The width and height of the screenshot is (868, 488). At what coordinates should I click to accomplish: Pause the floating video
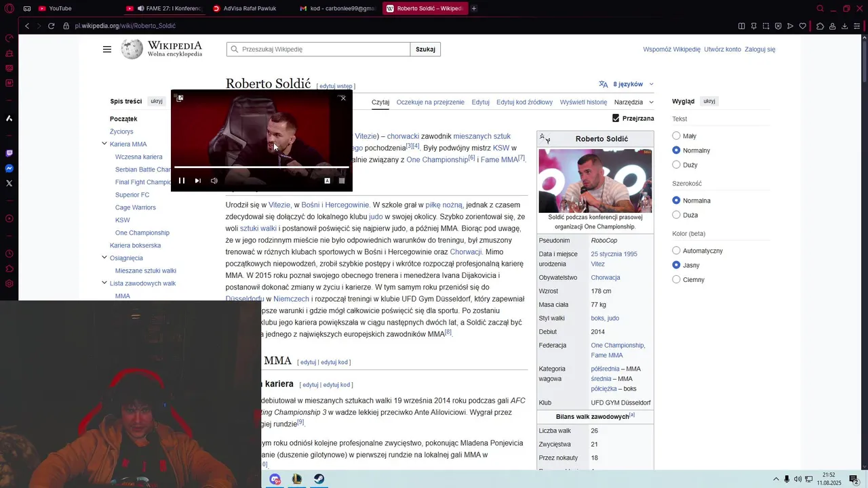pos(182,180)
